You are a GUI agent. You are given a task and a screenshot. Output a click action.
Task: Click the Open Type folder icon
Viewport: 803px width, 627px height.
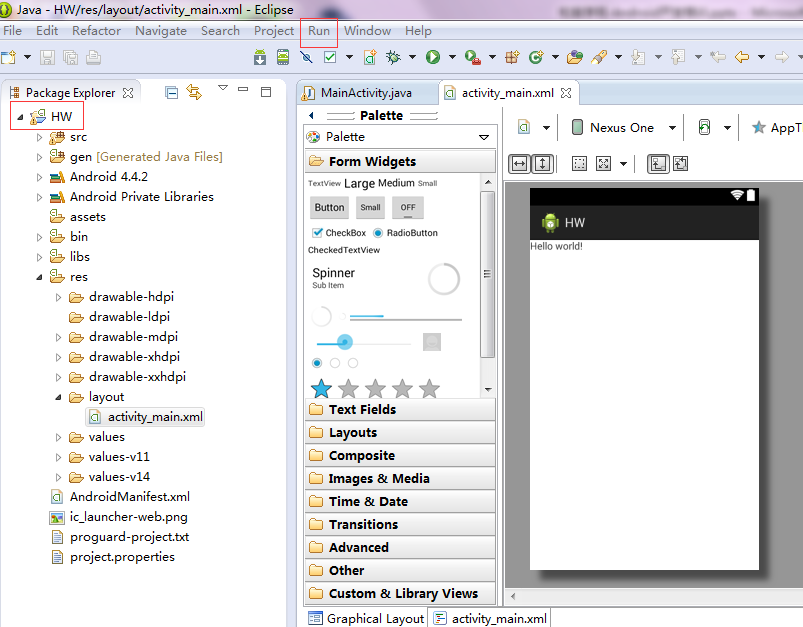pyautogui.click(x=575, y=57)
